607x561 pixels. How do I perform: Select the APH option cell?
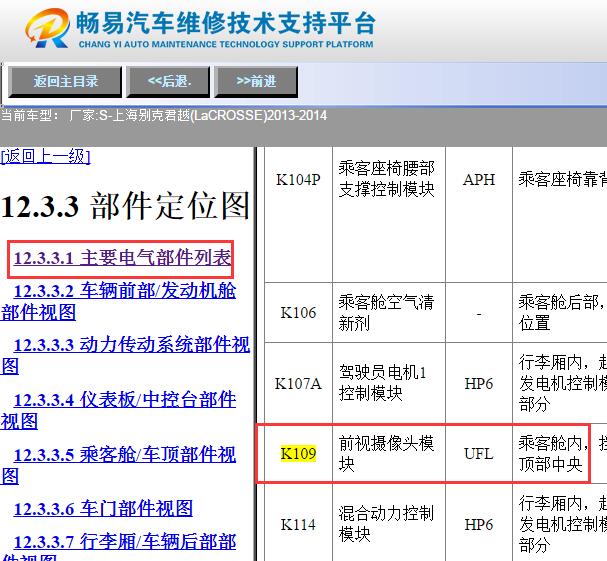point(479,214)
